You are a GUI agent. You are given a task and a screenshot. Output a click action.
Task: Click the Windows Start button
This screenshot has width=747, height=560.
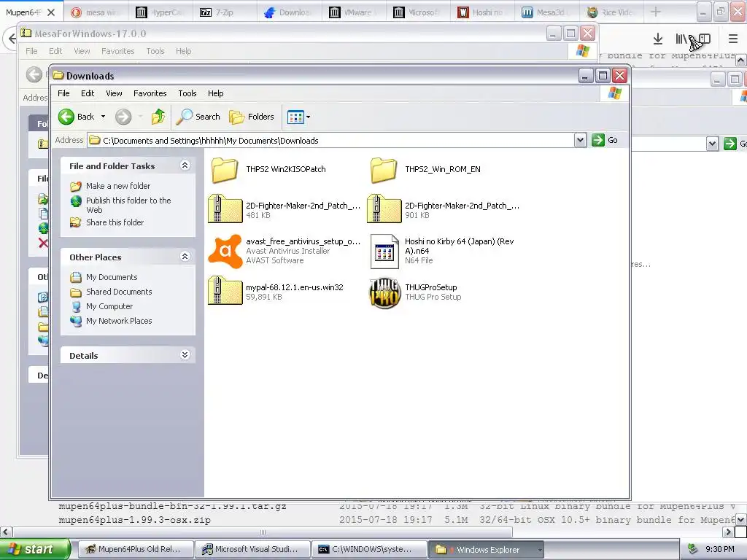[34, 549]
